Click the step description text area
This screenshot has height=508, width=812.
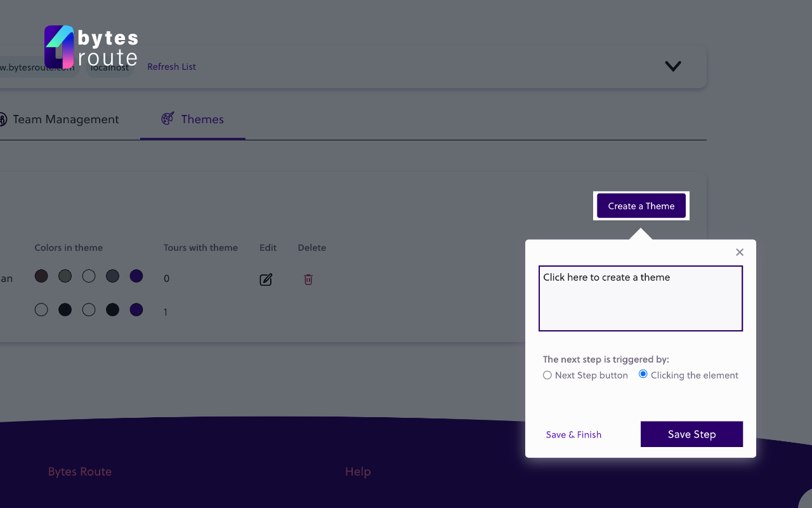tap(641, 298)
